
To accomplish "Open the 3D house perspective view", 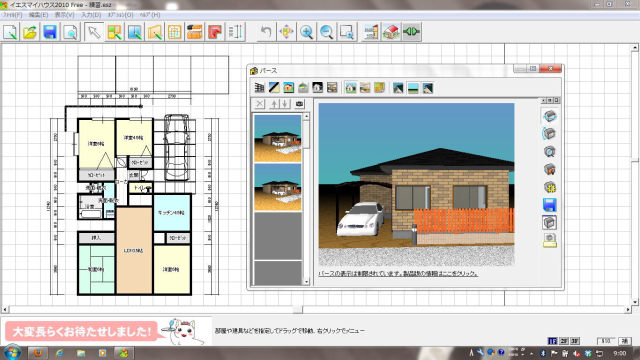I will click(x=391, y=32).
